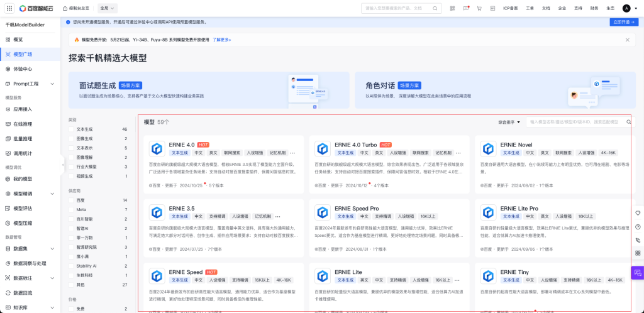Check the 文本生成 category filter
This screenshot has height=313, width=644.
[72, 129]
